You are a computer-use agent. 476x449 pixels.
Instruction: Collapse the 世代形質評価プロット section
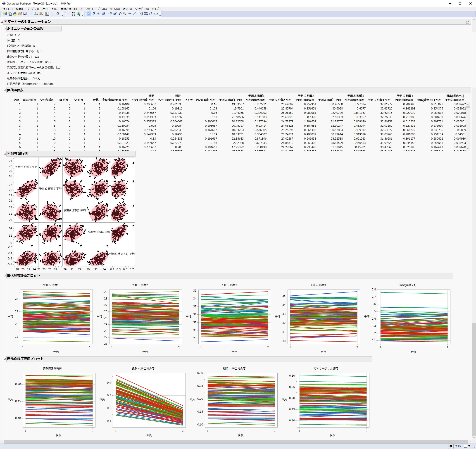(x=5, y=276)
